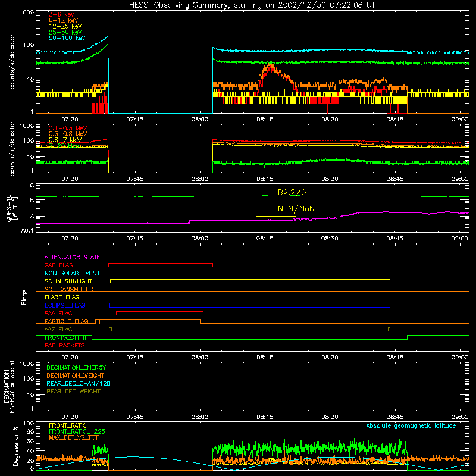Image resolution: width=476 pixels, height=476 pixels.
Task: Select the green 25-50 keV legend label
Action: coord(65,32)
